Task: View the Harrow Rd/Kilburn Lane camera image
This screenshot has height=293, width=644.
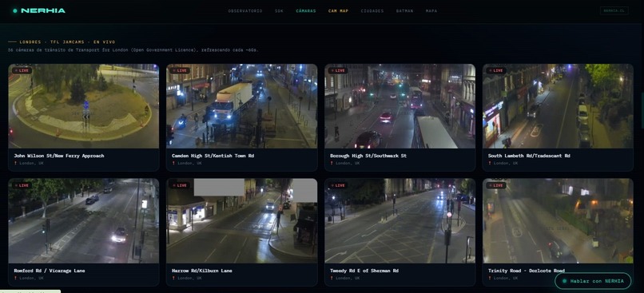Action: click(x=241, y=221)
